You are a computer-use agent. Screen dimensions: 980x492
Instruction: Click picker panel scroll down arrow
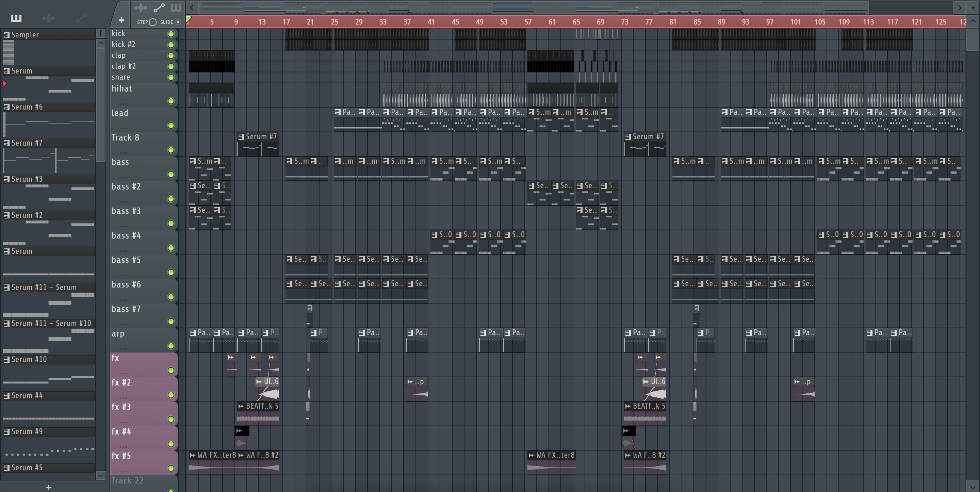pos(100,475)
